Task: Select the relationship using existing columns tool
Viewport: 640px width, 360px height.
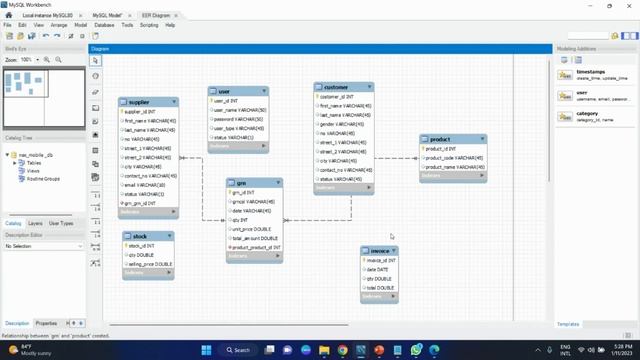Action: coord(96,263)
